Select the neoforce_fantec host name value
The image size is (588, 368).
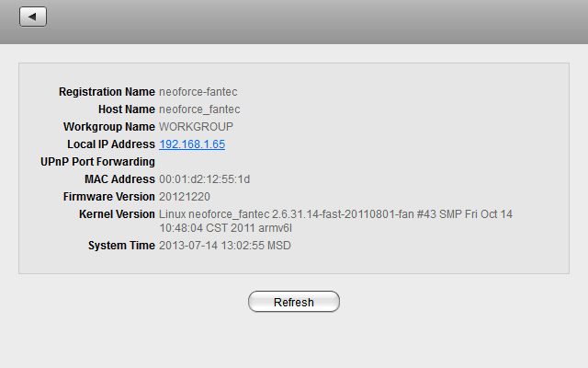(x=199, y=109)
